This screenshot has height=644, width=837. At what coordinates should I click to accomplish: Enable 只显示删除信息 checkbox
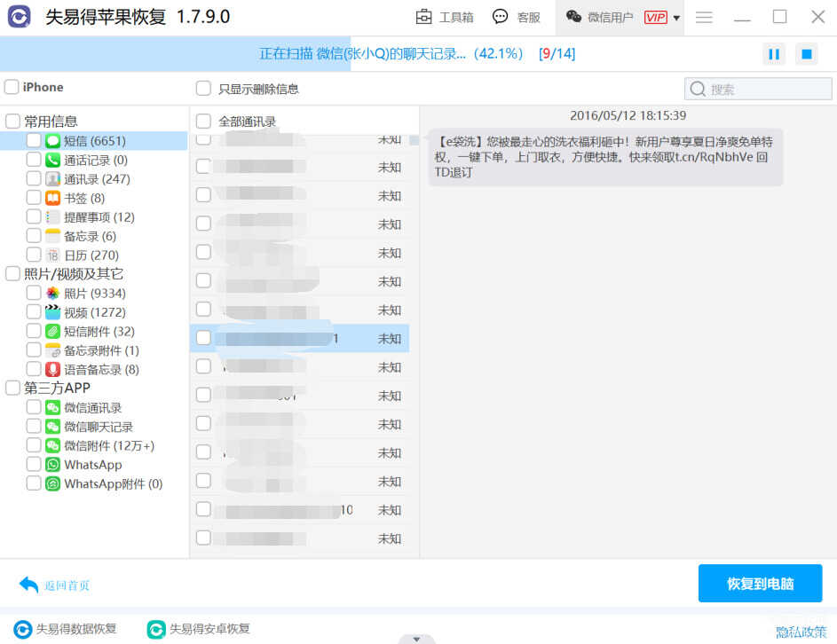point(203,88)
